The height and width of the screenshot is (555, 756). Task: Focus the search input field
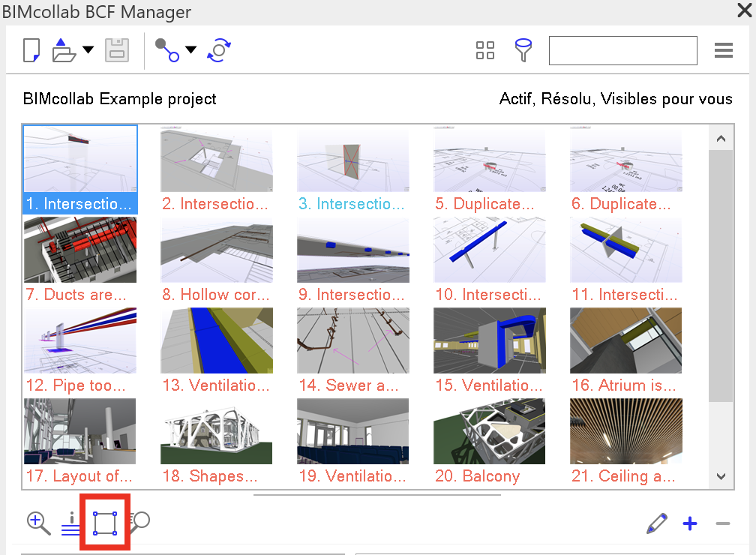pos(623,50)
